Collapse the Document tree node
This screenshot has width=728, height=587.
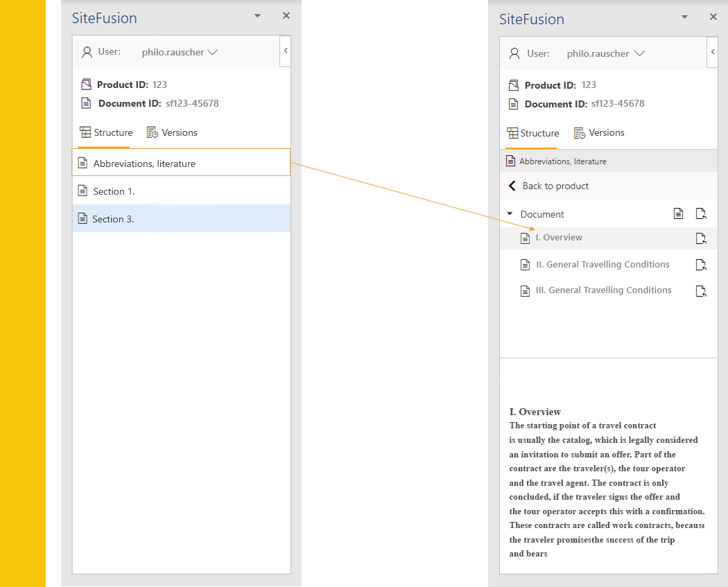click(510, 214)
